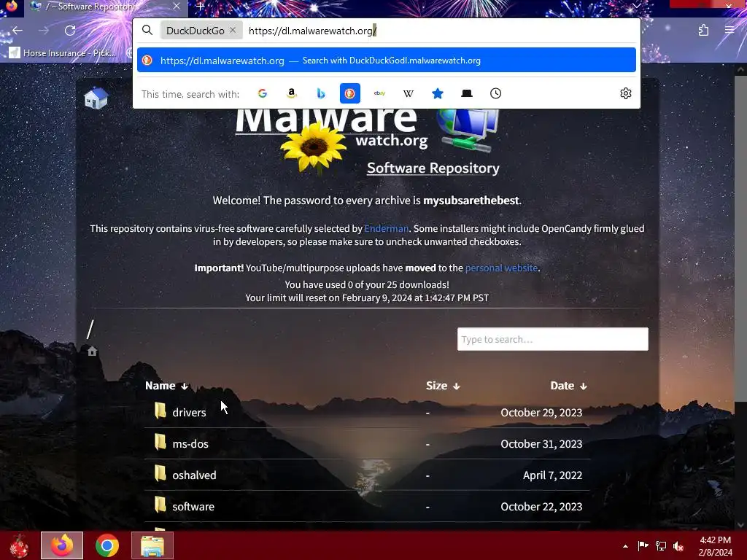Sort listing by Date column
The width and height of the screenshot is (747, 560).
(x=569, y=386)
